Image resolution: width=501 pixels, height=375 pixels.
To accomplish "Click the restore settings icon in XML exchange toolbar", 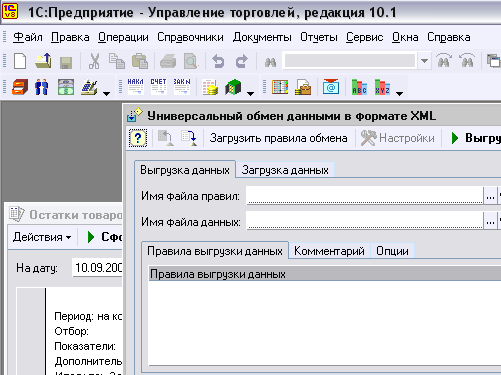I will pos(166,138).
